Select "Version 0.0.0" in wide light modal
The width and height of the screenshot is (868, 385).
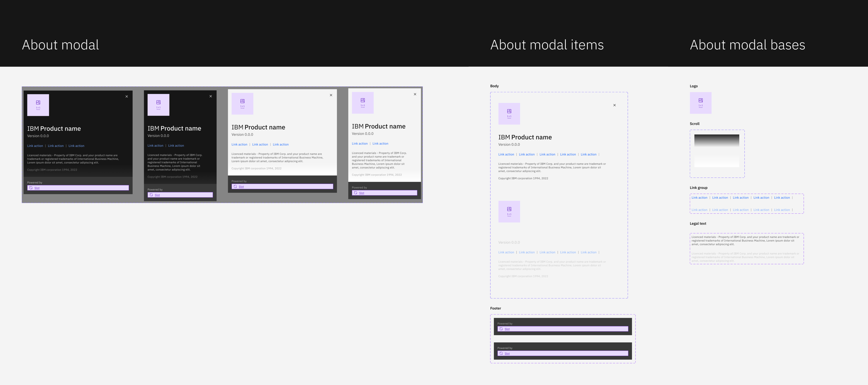242,135
